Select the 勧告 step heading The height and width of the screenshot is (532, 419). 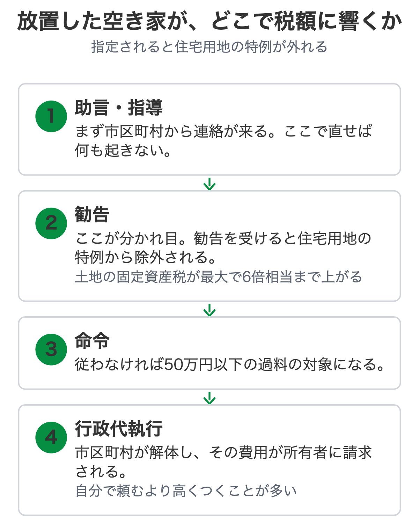[92, 215]
